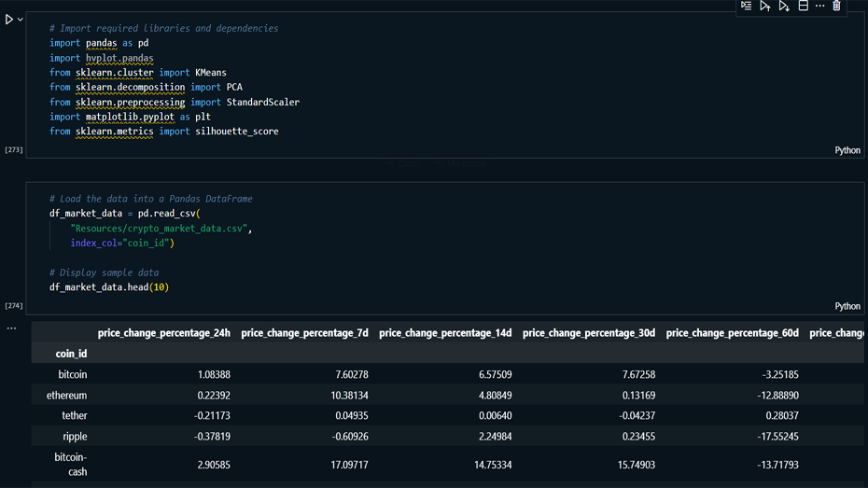Place cursor on df_market_data.head(10) line
Screen dimensions: 868x488
click(109, 287)
